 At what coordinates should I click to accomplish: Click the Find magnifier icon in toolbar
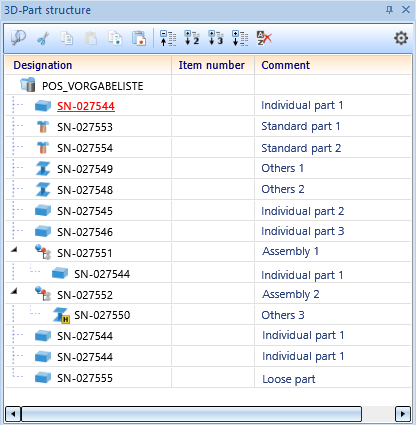click(18, 38)
